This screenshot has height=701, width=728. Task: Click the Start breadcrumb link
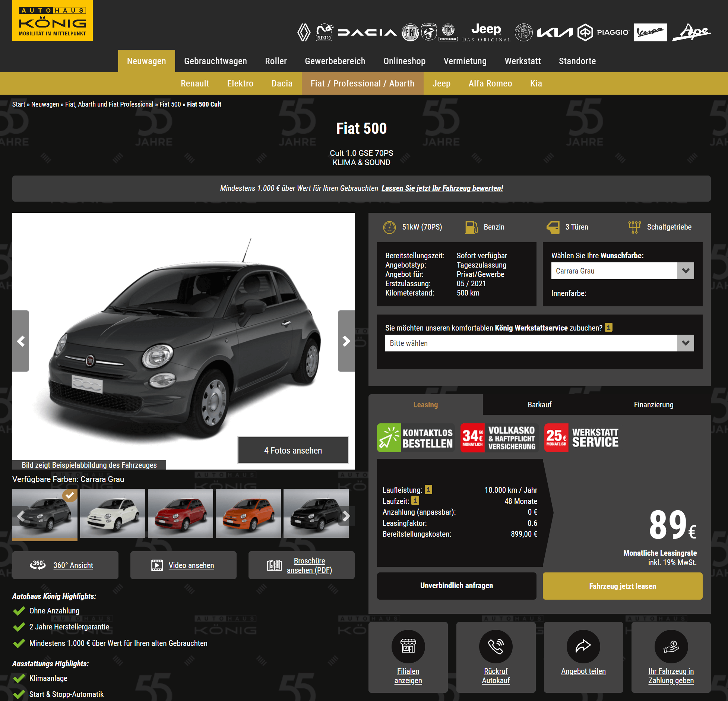click(x=19, y=104)
